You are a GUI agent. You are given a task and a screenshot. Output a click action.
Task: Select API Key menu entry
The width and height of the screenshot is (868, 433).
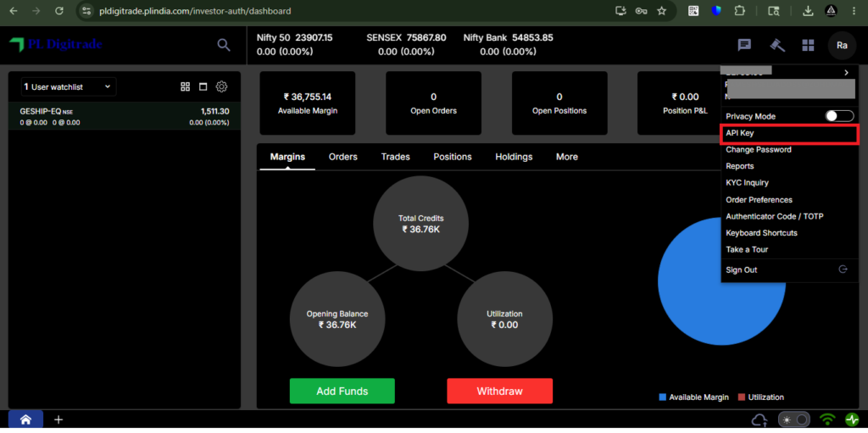click(789, 133)
